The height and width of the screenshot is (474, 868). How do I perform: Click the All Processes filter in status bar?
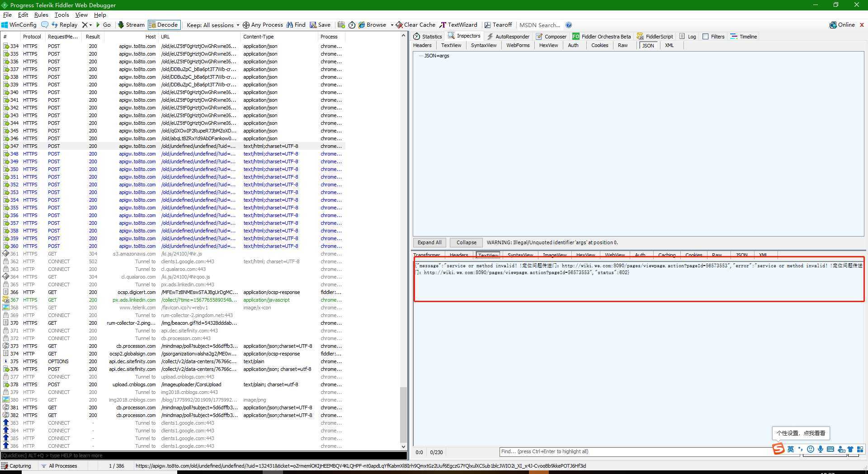click(59, 466)
